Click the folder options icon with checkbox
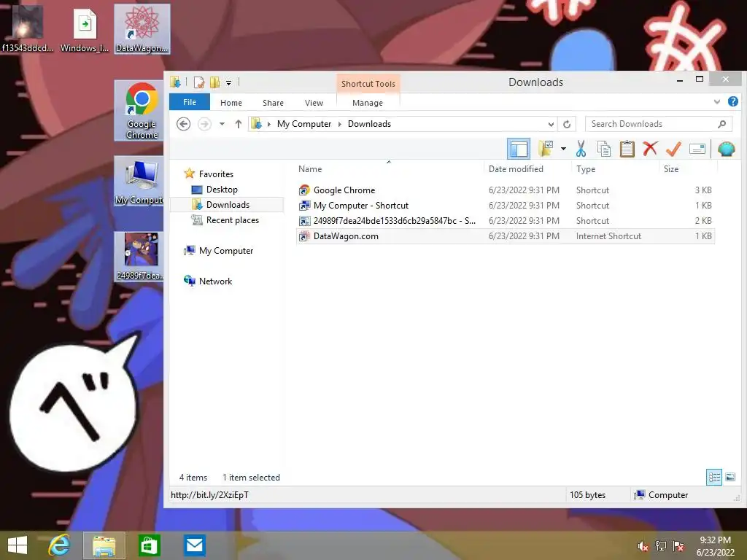 (x=546, y=149)
